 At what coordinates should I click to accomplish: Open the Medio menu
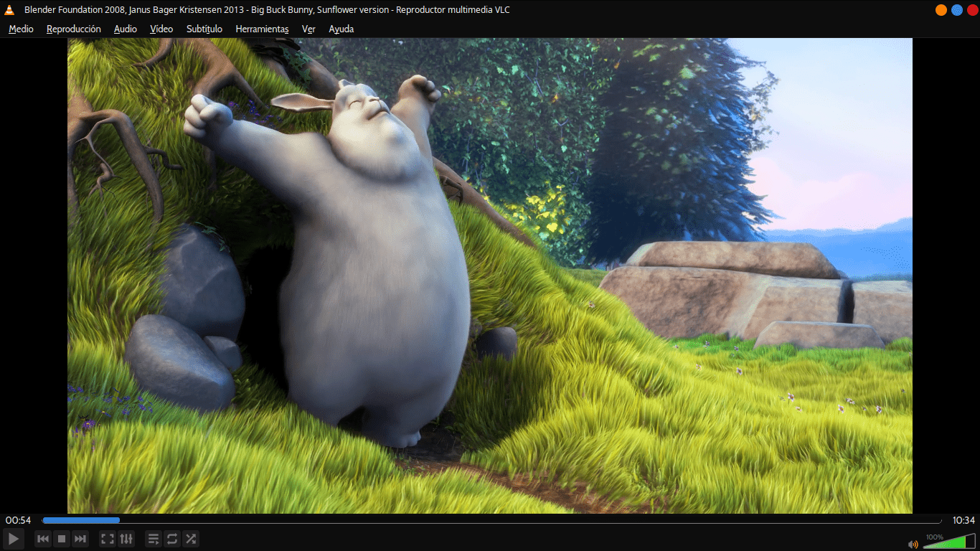[x=21, y=29]
